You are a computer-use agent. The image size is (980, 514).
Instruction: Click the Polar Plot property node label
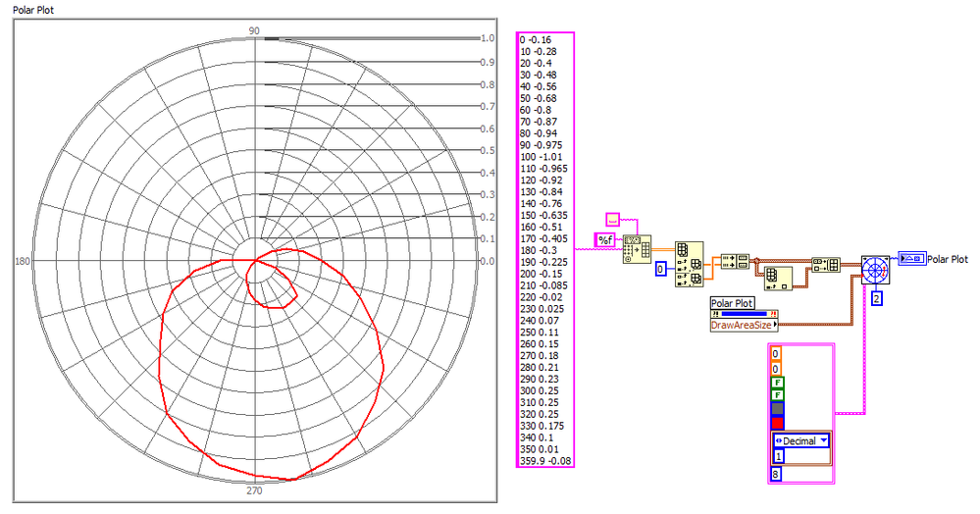[733, 303]
